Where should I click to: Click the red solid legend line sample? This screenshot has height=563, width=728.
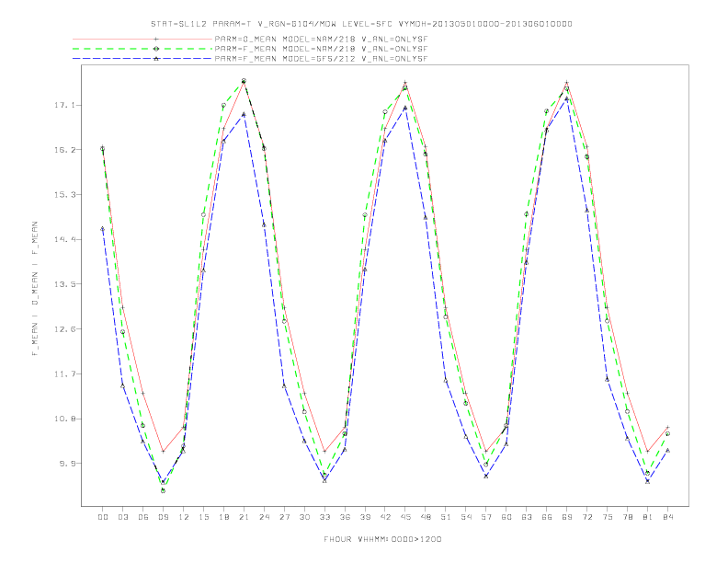pyautogui.click(x=142, y=39)
